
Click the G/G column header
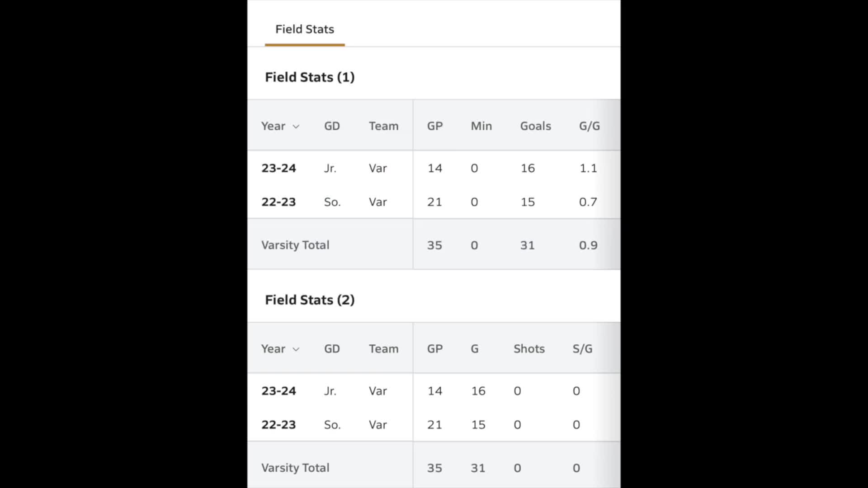[x=589, y=126]
